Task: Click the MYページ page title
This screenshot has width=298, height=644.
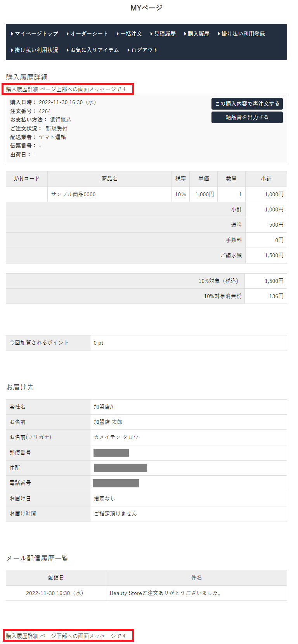Action: (146, 8)
